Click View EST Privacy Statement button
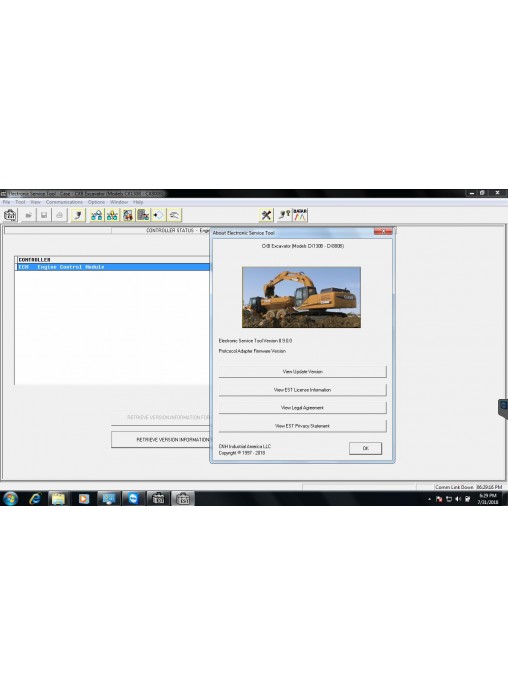The width and height of the screenshot is (508, 696). [302, 426]
